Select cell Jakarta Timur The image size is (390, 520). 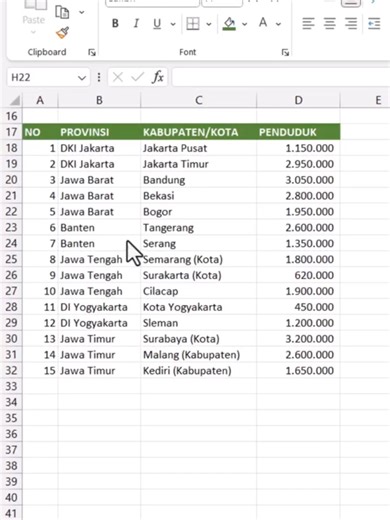pos(199,164)
